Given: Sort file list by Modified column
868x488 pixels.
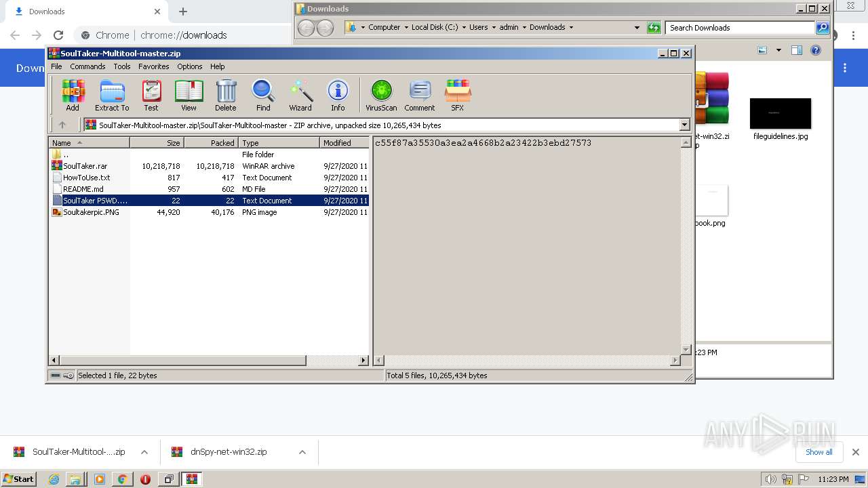Looking at the screenshot, I should point(344,143).
